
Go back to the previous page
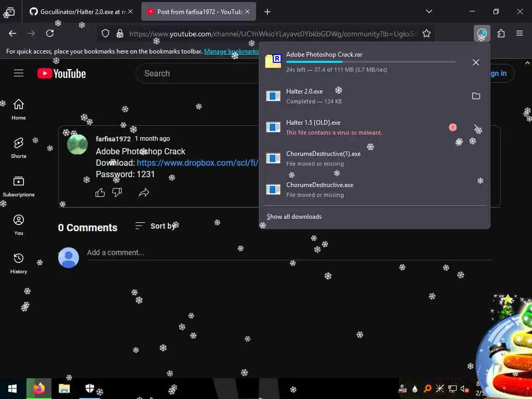click(x=12, y=33)
